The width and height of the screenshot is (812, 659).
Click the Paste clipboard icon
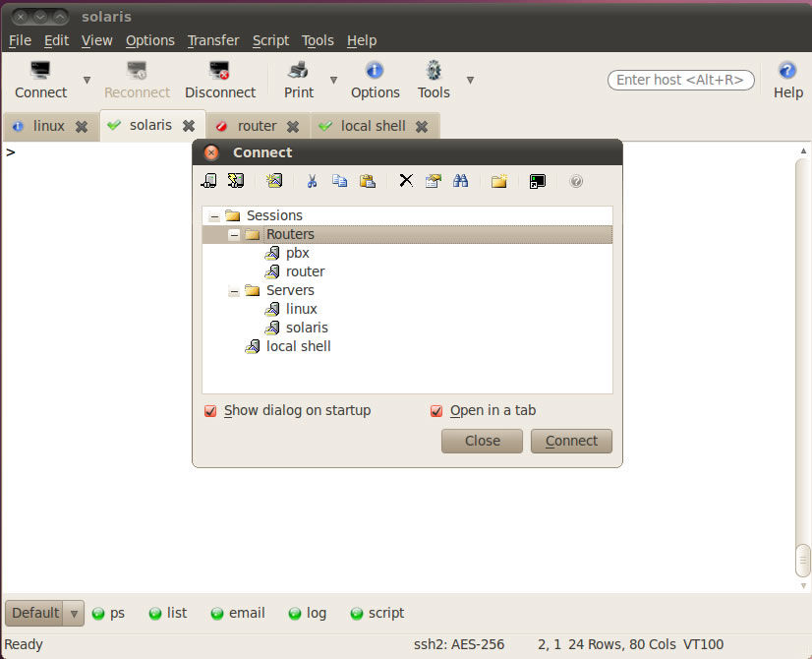click(367, 181)
